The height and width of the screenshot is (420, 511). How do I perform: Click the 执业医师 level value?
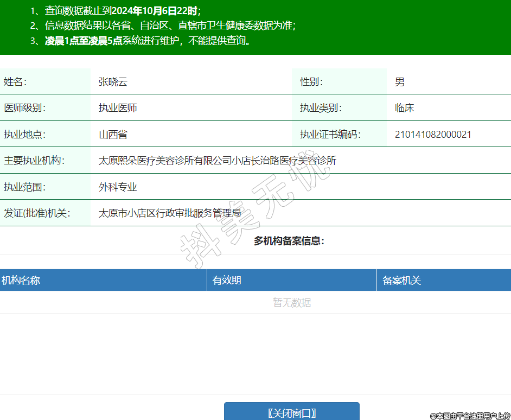[x=118, y=108]
